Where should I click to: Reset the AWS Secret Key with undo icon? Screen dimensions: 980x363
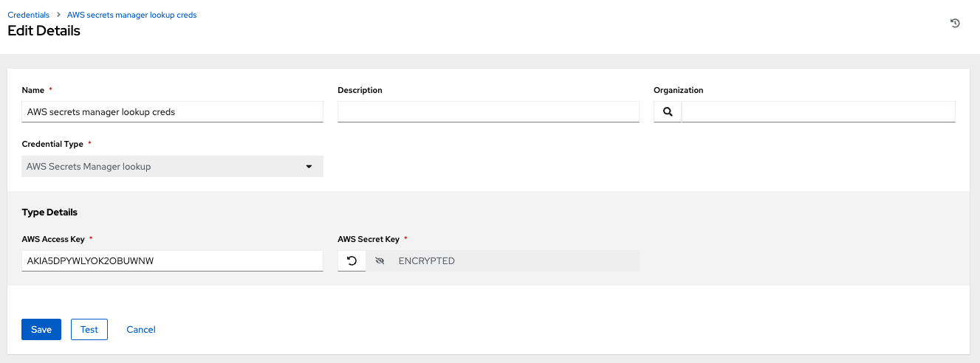tap(352, 261)
